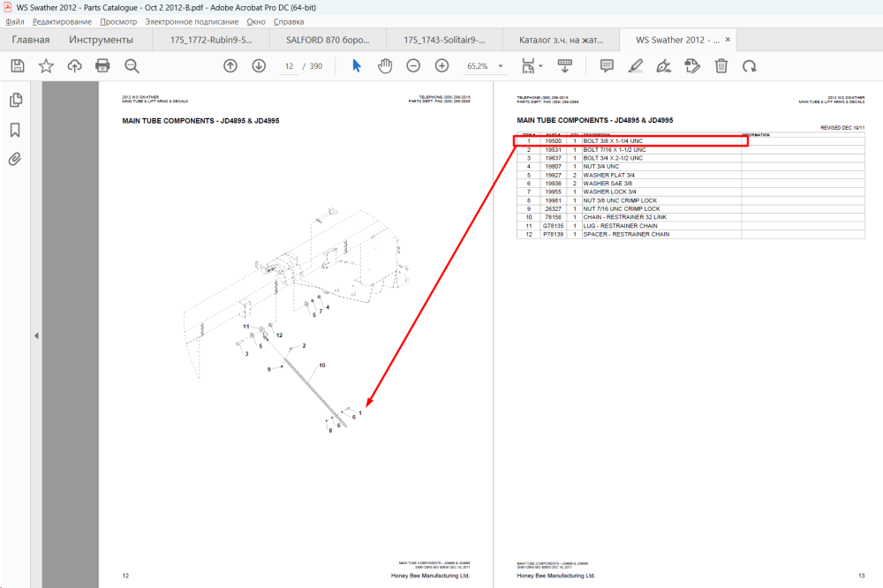Open the Справка menu
The height and width of the screenshot is (588, 883).
coord(289,21)
